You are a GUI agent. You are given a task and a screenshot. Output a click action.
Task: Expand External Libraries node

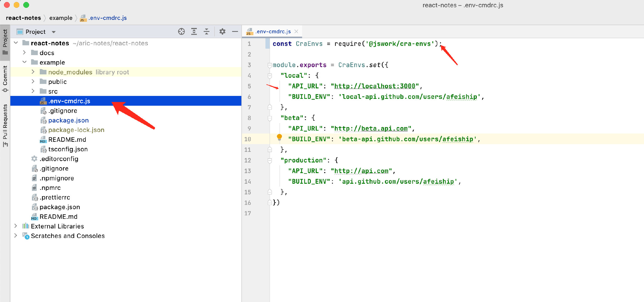[16, 226]
